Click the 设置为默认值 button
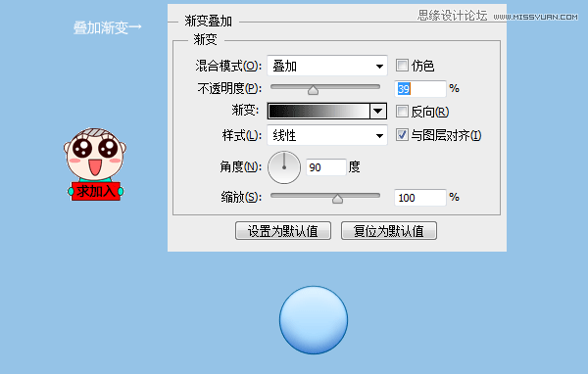588x374 pixels. [x=283, y=231]
